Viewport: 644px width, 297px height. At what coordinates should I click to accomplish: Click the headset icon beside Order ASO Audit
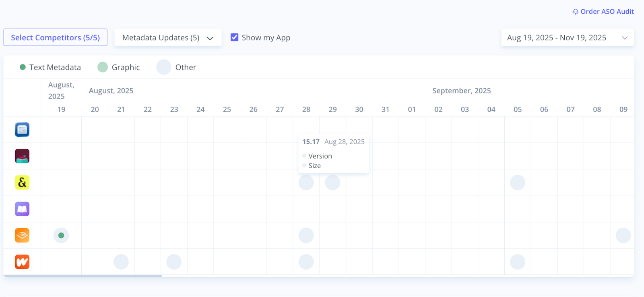[x=576, y=12]
